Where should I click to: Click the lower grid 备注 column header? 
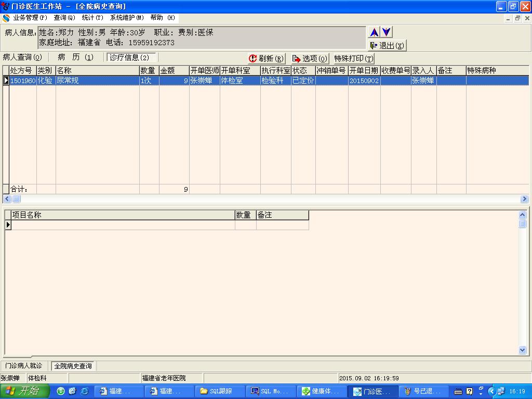pyautogui.click(x=282, y=215)
